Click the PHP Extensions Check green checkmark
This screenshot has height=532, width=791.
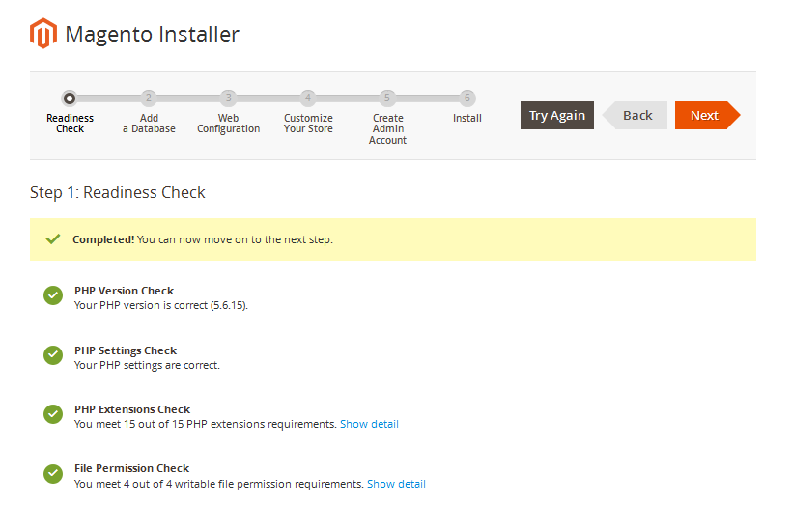click(53, 414)
